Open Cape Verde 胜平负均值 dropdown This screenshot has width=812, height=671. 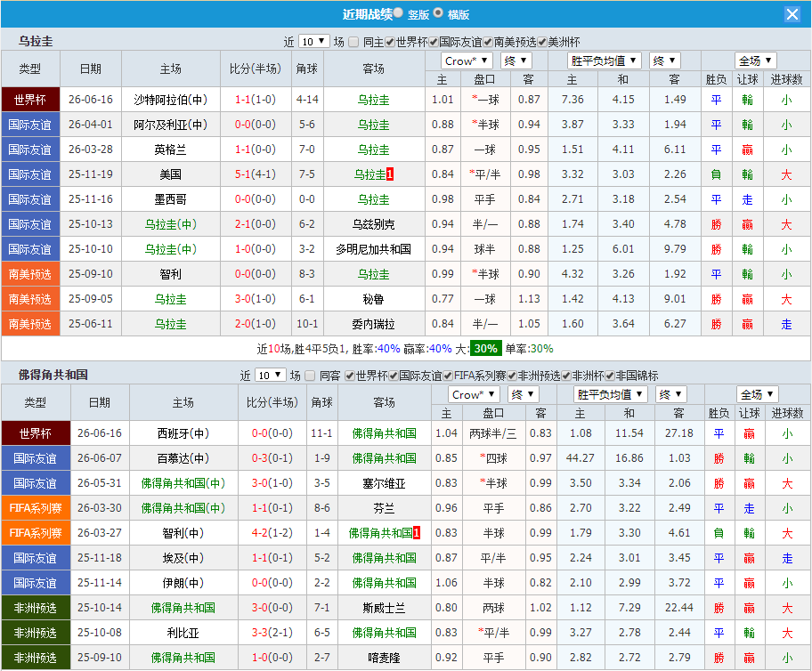click(x=611, y=394)
